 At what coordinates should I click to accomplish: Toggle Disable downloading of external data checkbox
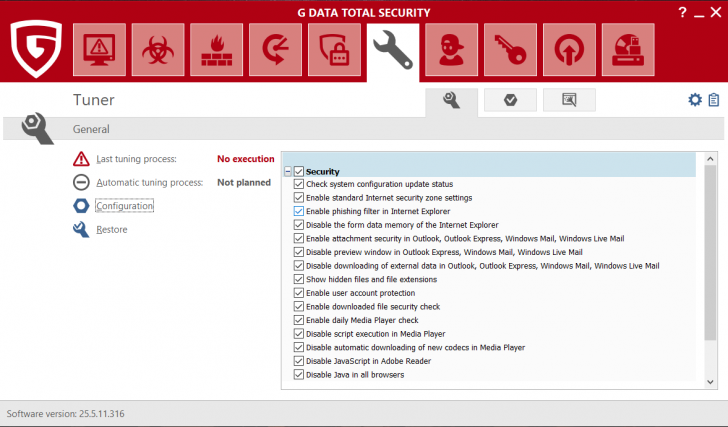(299, 266)
